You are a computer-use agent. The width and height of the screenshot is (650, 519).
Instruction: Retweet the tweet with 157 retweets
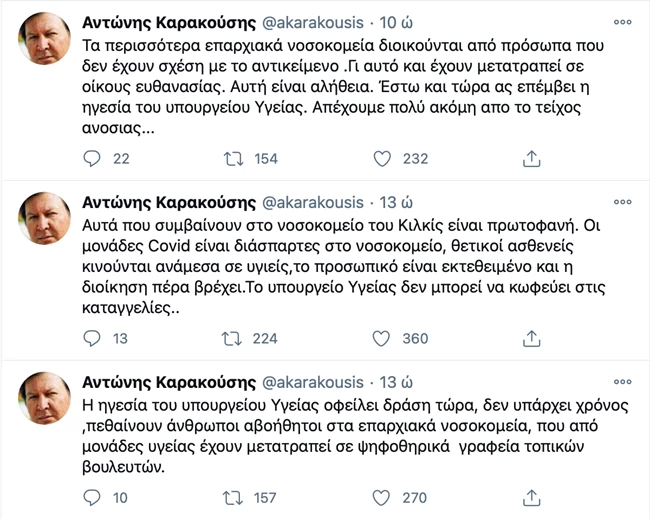(233, 497)
